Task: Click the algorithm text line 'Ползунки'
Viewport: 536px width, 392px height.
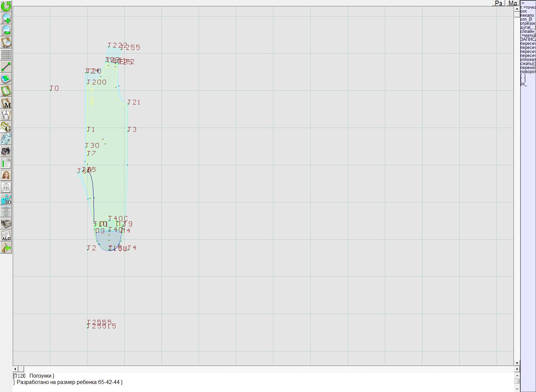Action: tap(42, 376)
